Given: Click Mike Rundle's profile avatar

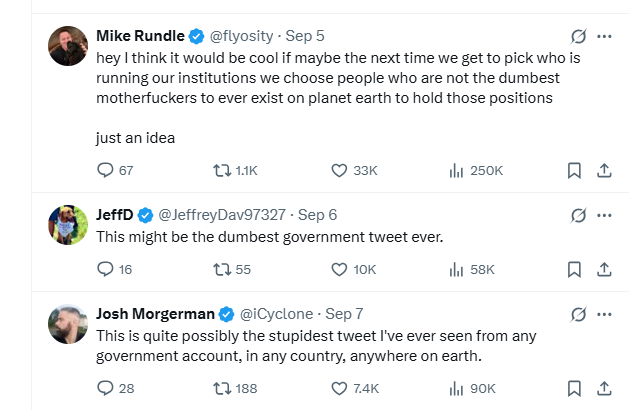Looking at the screenshot, I should [x=68, y=45].
